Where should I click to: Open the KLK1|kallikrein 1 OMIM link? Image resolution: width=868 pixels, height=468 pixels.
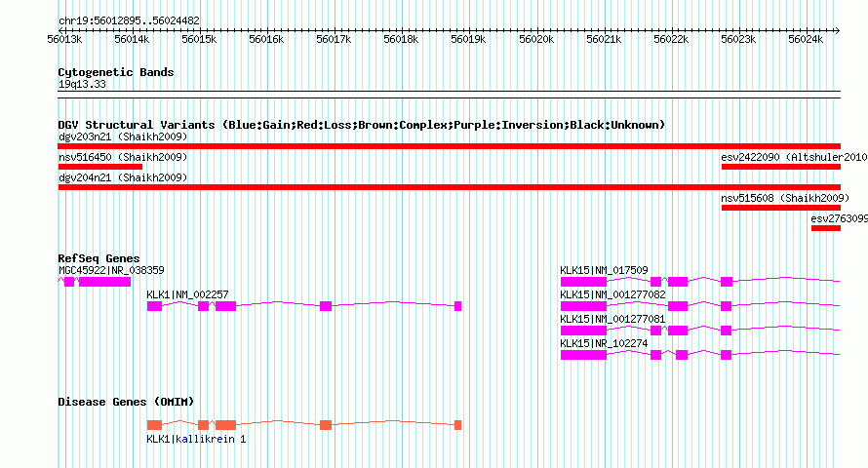196,439
